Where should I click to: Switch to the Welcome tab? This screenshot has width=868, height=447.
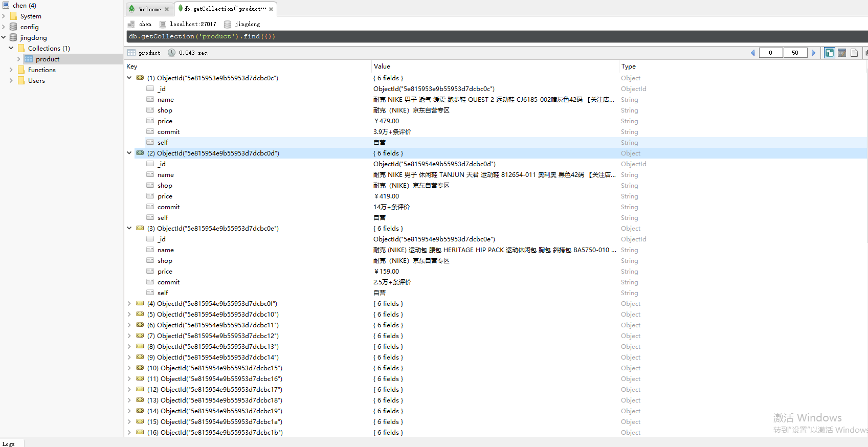149,9
